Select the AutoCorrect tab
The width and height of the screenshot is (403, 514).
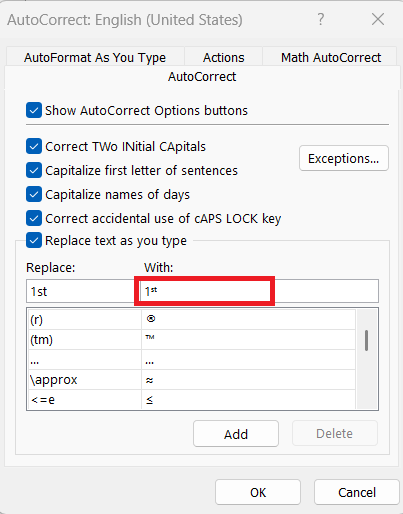click(x=202, y=77)
